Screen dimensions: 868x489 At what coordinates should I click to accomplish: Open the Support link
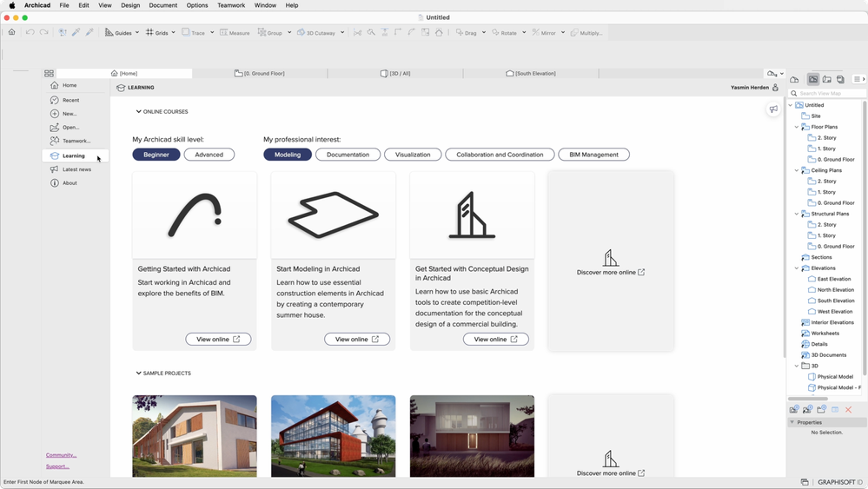(x=57, y=466)
